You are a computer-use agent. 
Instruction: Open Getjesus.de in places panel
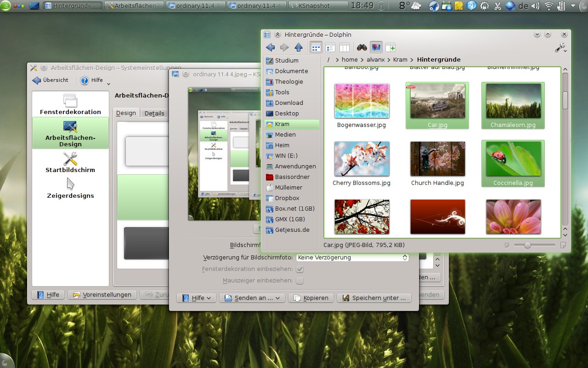pos(292,230)
